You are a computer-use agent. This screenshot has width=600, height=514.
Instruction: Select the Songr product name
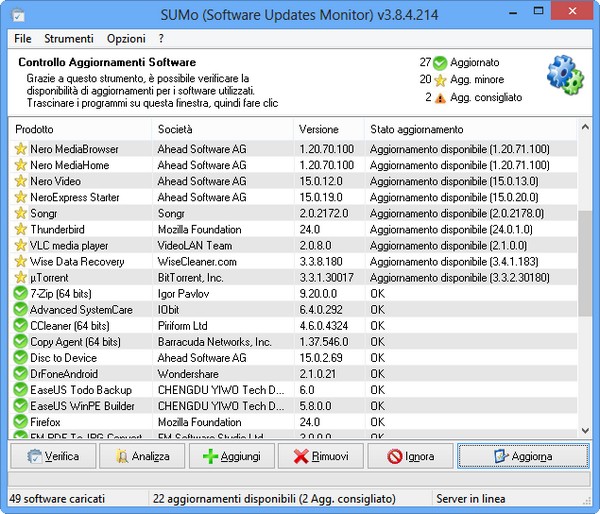click(44, 213)
